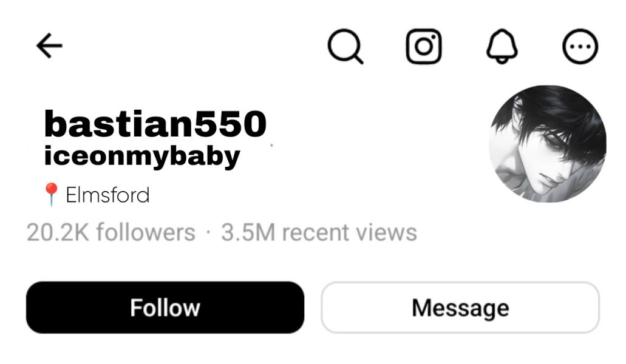The width and height of the screenshot is (626, 364).
Task: Enlarge the circular anime avatar image
Action: point(547,144)
